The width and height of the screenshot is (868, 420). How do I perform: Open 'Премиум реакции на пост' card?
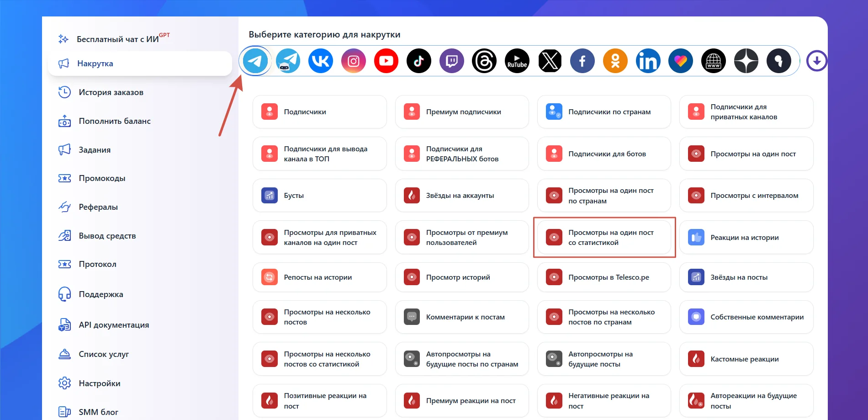coord(462,401)
